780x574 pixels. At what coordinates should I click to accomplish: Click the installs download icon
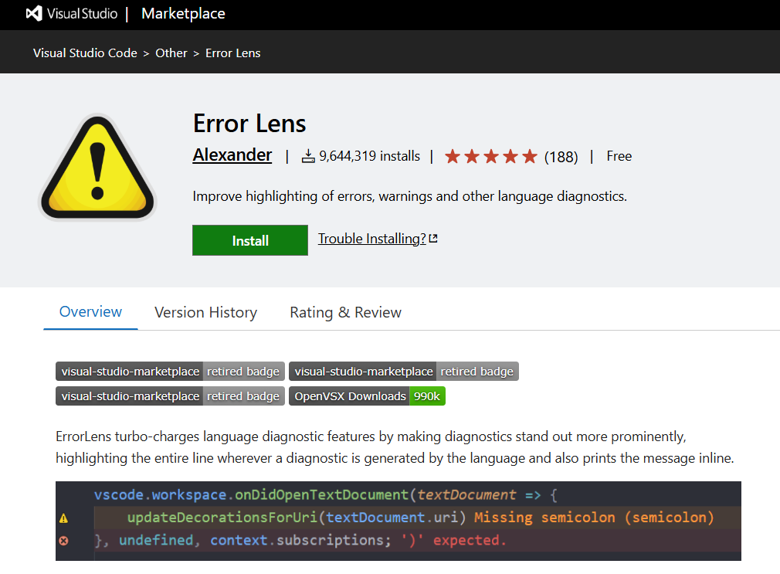point(308,156)
